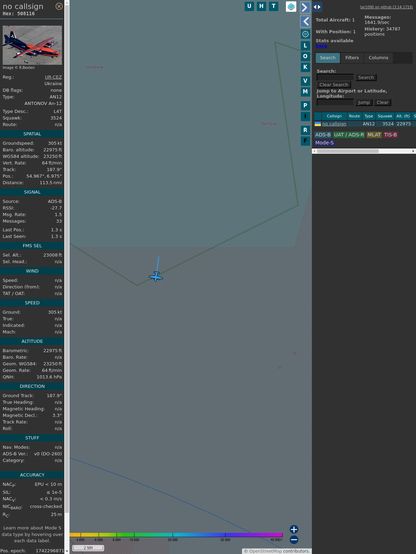
Task: Click the left-arrow collapse sidebar button
Action: click(305, 22)
